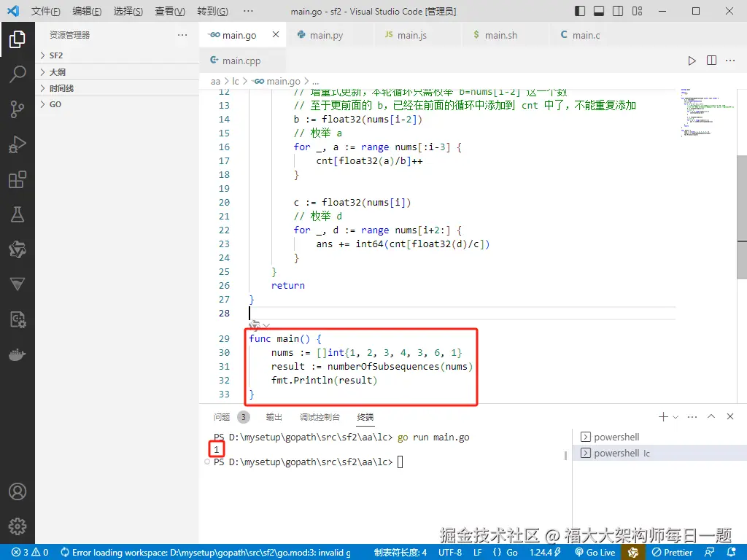Open editor More Actions ellipsis
Viewport: 747px width, 560px height.
coord(729,61)
